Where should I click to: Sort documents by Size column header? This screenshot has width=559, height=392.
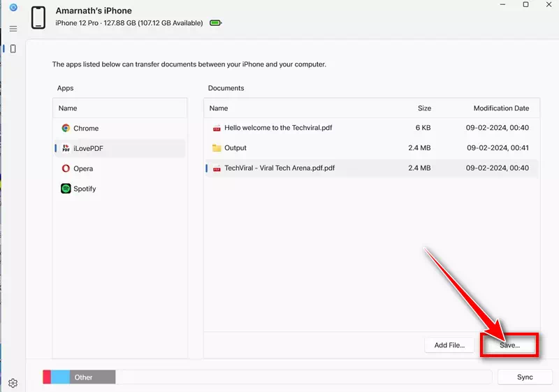coord(424,108)
